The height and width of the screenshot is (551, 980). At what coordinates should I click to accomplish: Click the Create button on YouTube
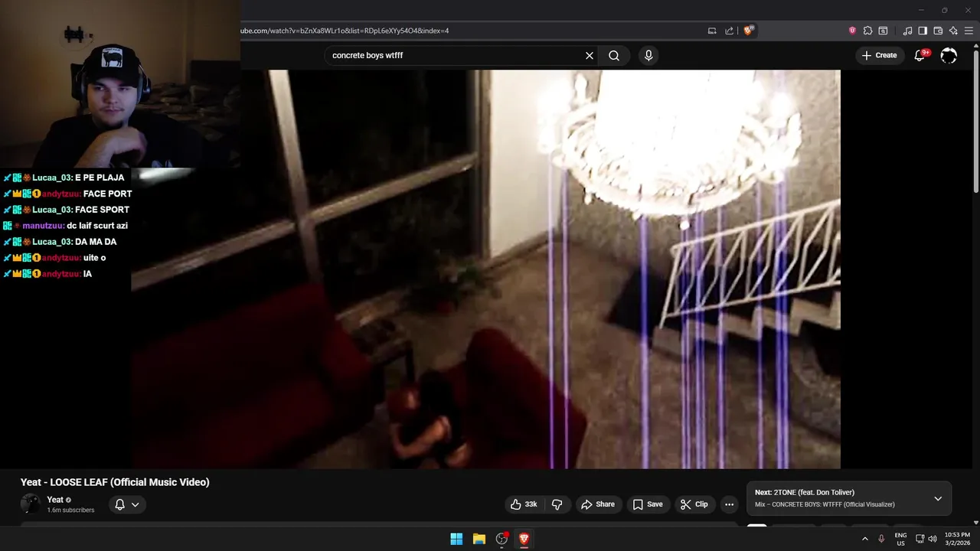(879, 55)
